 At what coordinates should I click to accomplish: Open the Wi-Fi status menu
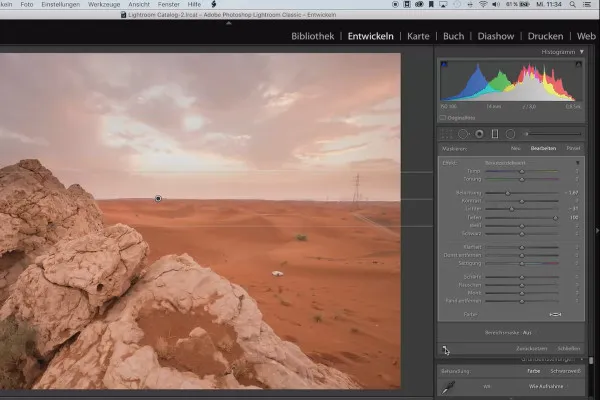tap(483, 5)
